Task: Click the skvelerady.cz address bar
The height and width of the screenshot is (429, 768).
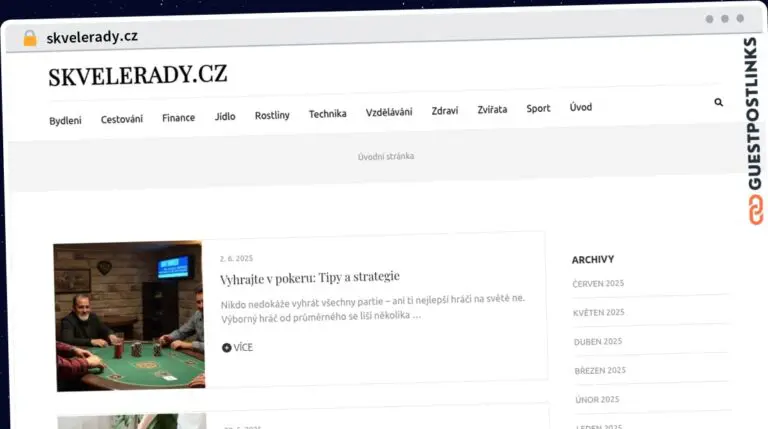Action: [92, 37]
